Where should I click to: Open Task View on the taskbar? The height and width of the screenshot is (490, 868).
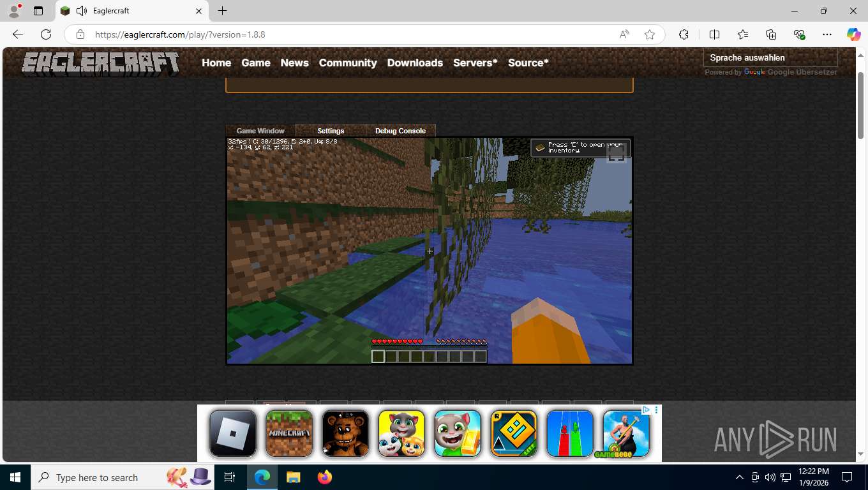(230, 477)
